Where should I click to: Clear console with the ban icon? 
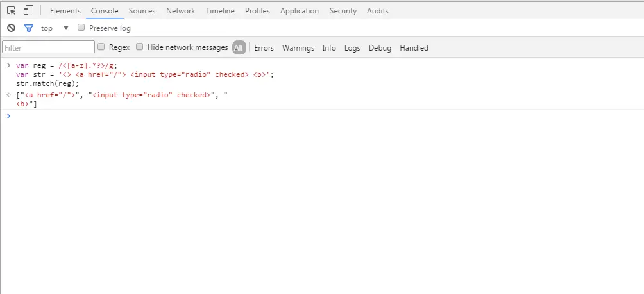coord(11,28)
